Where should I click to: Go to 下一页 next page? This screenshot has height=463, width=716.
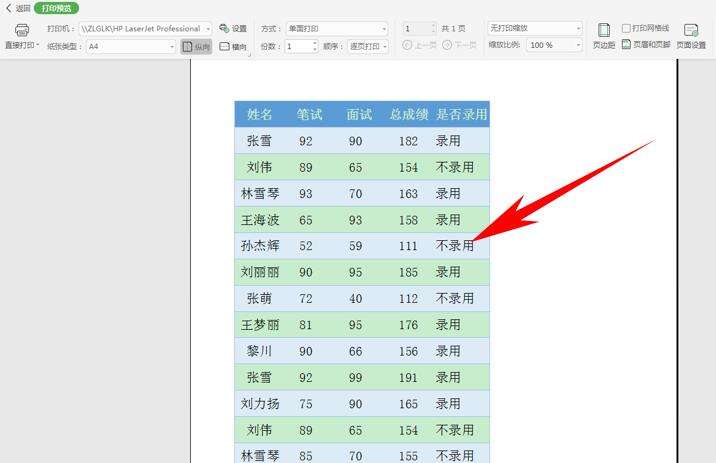click(459, 46)
